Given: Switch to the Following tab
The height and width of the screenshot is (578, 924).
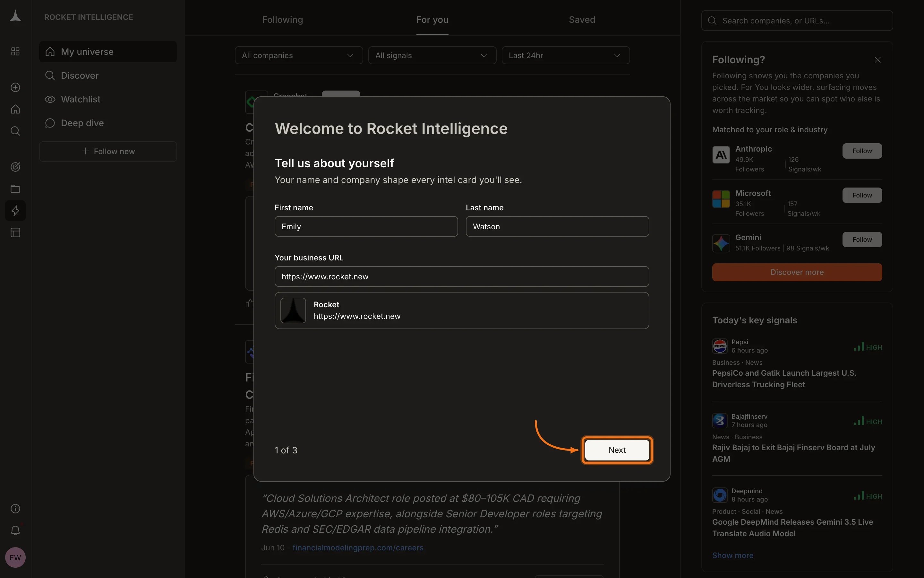Looking at the screenshot, I should click(283, 20).
